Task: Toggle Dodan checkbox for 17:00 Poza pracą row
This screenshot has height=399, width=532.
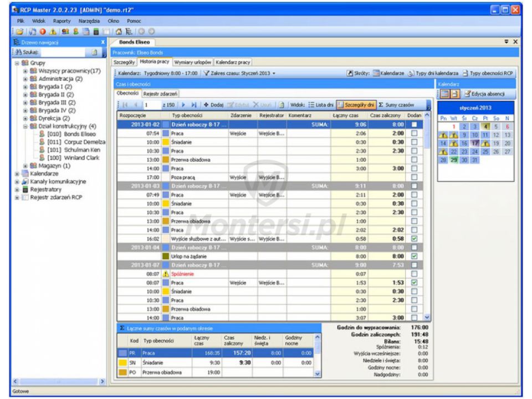Action: click(415, 177)
